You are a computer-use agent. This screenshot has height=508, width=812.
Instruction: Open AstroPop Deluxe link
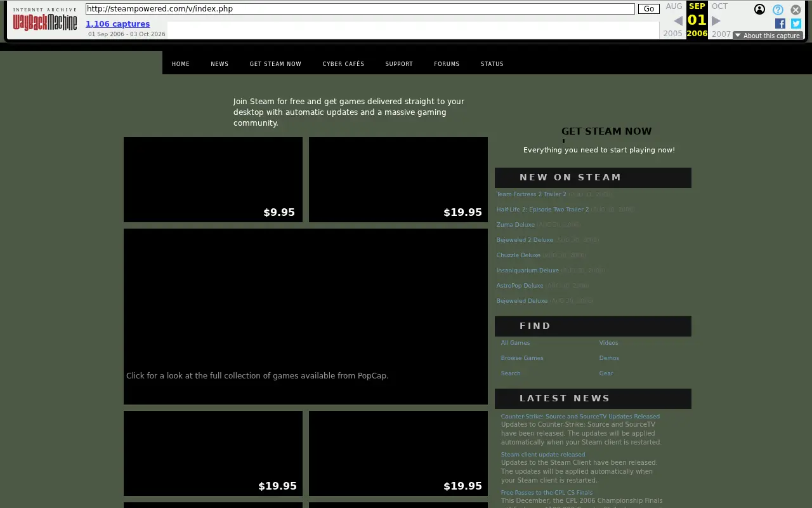[520, 286]
